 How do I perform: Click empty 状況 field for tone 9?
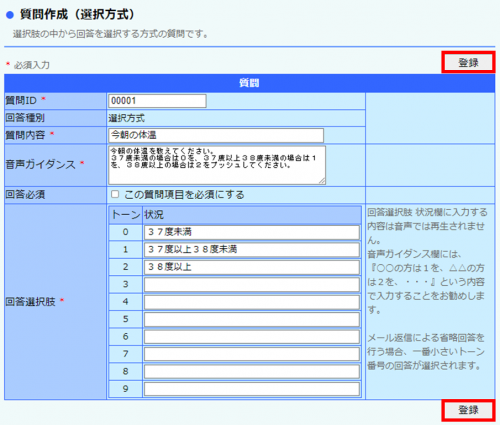(252, 389)
